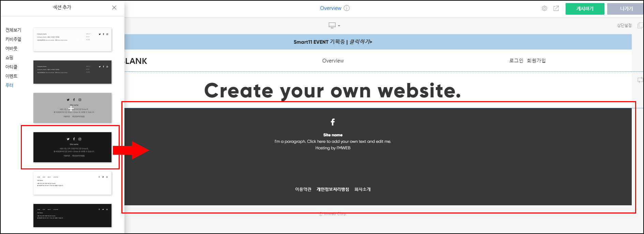Select 쇼핑 category

[x=9, y=58]
